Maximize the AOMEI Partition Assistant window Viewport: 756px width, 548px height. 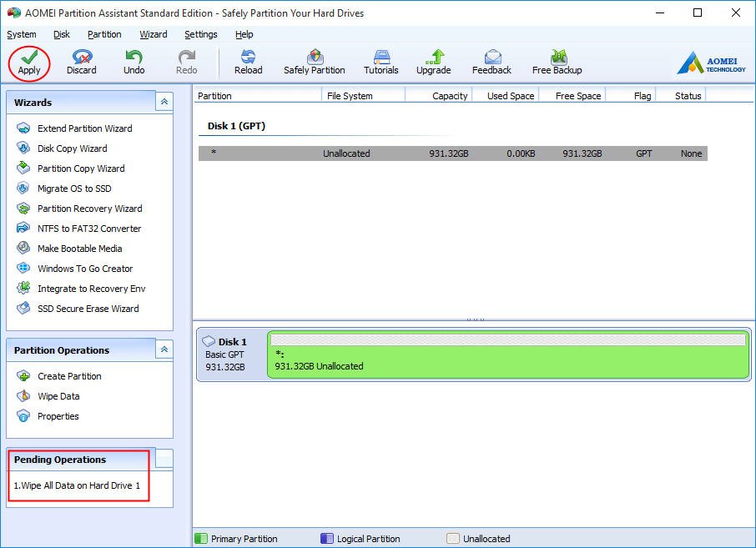pyautogui.click(x=698, y=13)
